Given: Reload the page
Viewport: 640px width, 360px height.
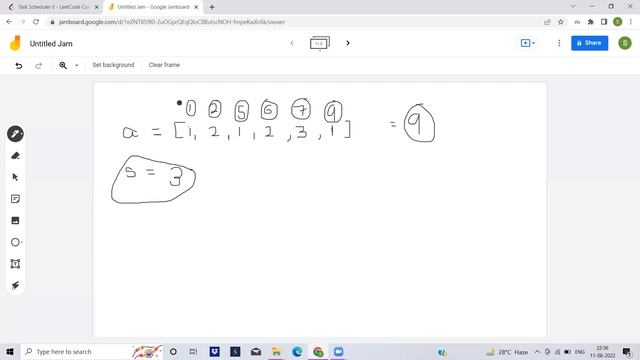Looking at the screenshot, I should tap(36, 22).
